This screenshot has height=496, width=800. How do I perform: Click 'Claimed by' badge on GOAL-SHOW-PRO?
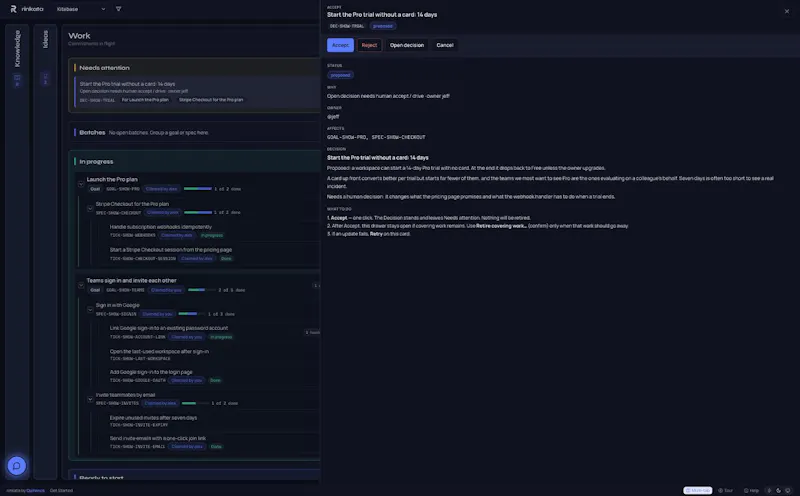pos(161,189)
